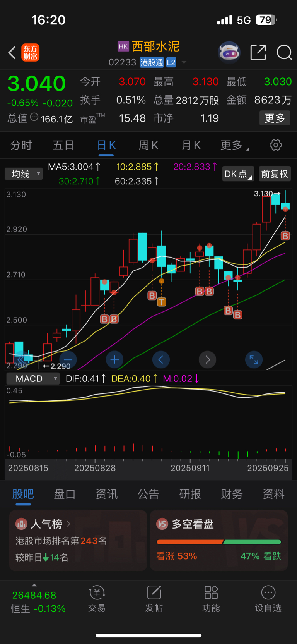This screenshot has width=297, height=644.
Task: Zoom in chart with plus button
Action: tap(114, 360)
